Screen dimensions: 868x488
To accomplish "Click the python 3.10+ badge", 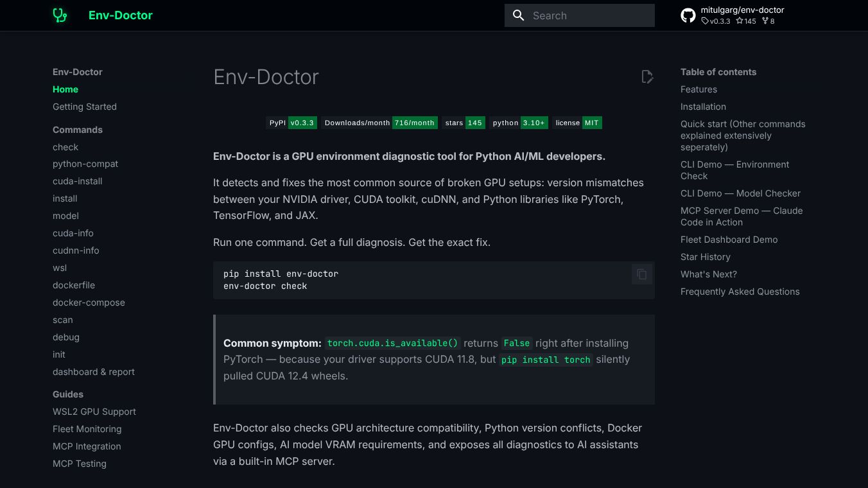I will click(x=519, y=123).
